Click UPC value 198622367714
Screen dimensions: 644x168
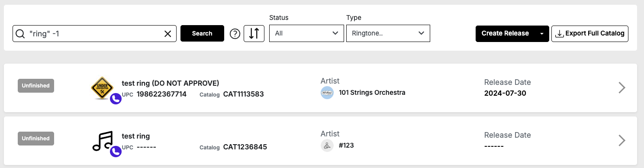161,94
